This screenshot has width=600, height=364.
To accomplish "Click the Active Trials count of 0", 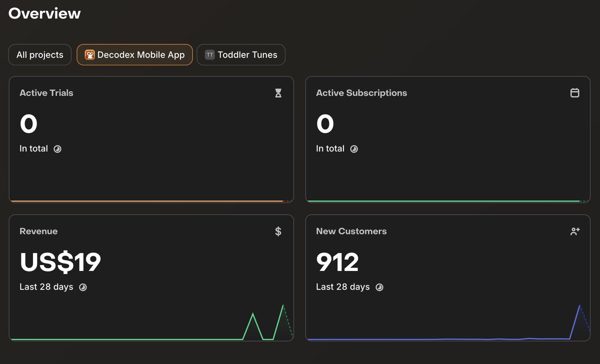I will pos(28,123).
